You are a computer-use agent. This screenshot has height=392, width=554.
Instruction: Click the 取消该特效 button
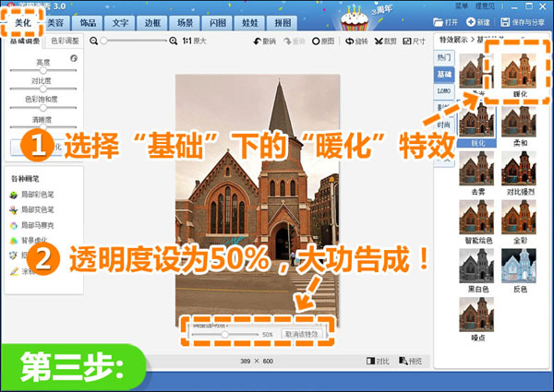click(x=301, y=334)
